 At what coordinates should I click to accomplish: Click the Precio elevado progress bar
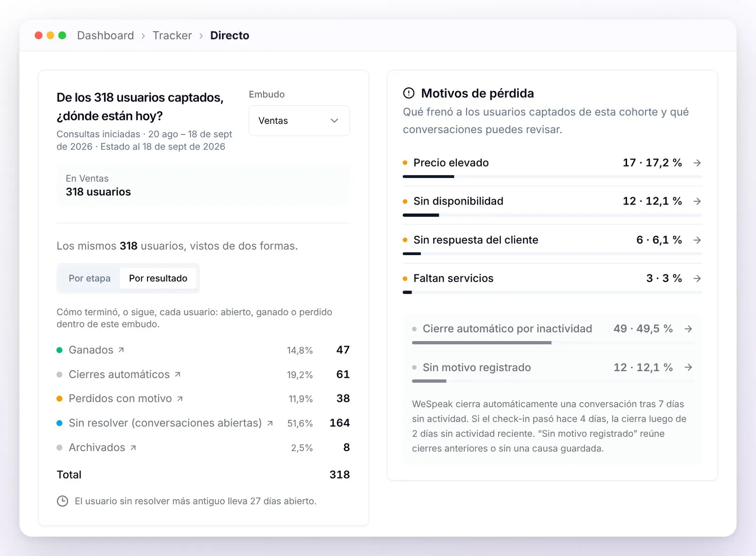tap(552, 177)
